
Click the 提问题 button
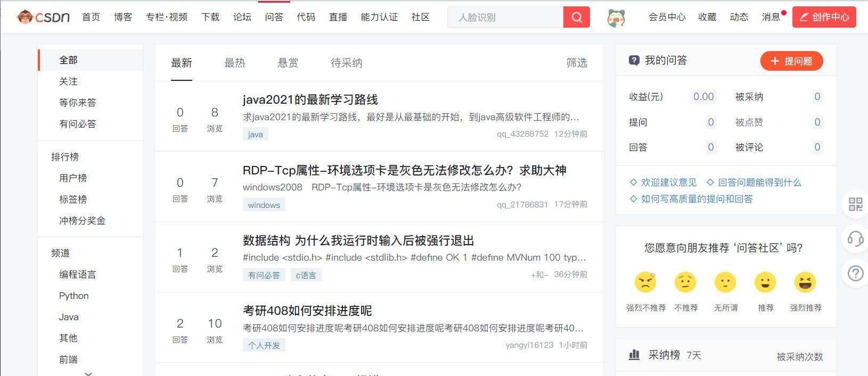pos(791,61)
